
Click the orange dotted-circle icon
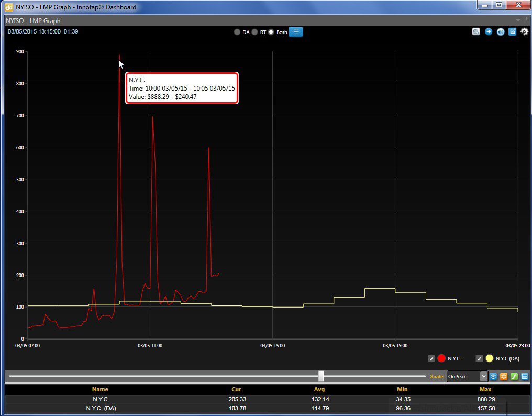(x=504, y=376)
